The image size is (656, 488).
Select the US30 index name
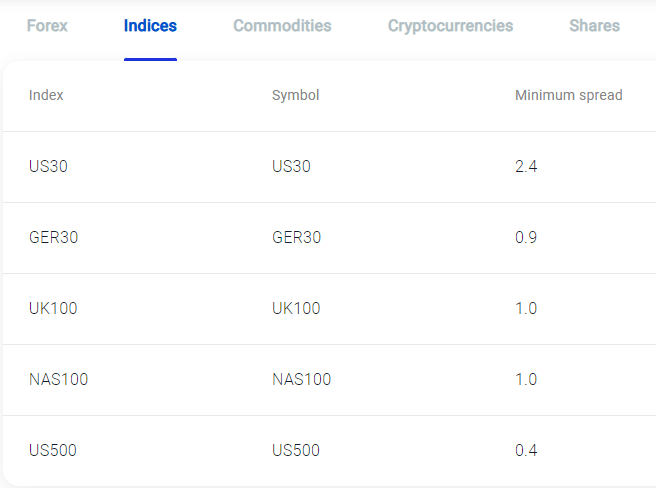(x=48, y=166)
